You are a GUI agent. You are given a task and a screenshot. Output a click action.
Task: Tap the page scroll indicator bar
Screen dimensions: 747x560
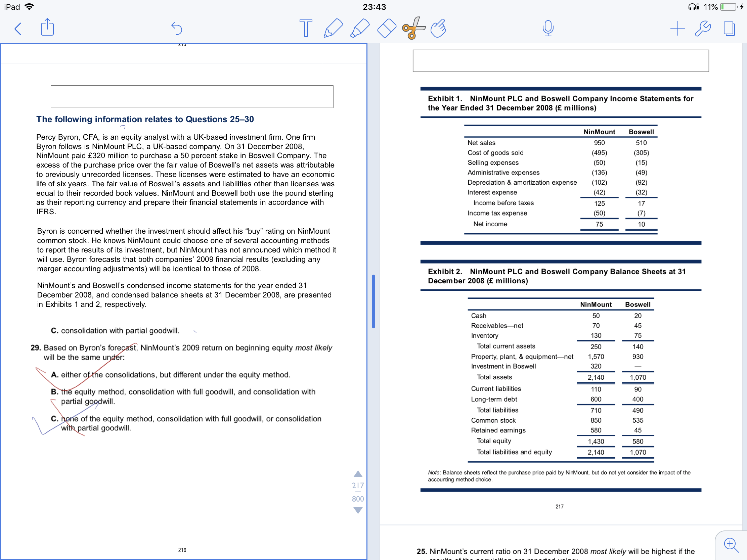373,301
